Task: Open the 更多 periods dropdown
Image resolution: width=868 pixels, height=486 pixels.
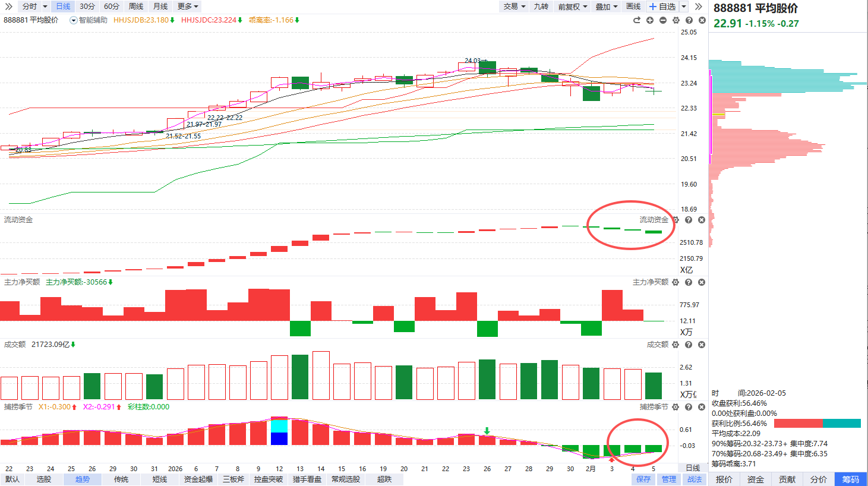Action: [188, 7]
